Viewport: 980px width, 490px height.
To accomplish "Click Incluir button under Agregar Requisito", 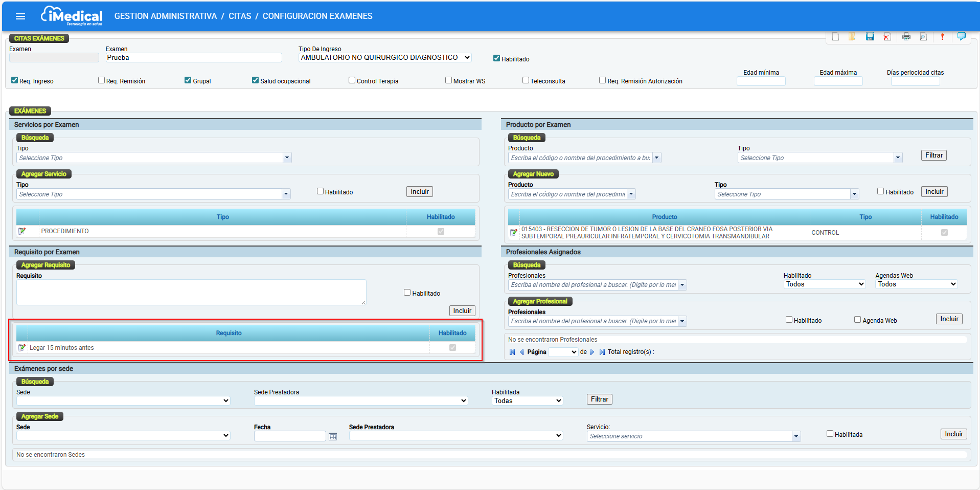I will pyautogui.click(x=462, y=311).
